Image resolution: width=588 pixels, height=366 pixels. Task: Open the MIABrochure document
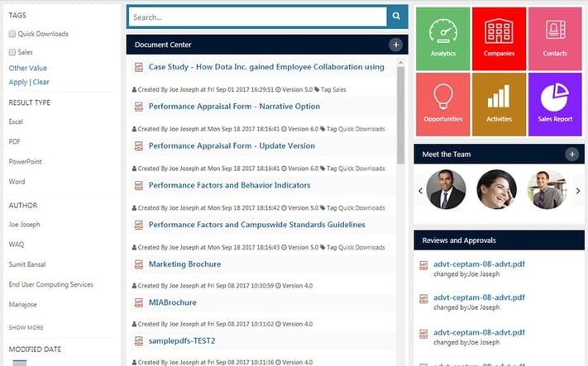tap(173, 302)
